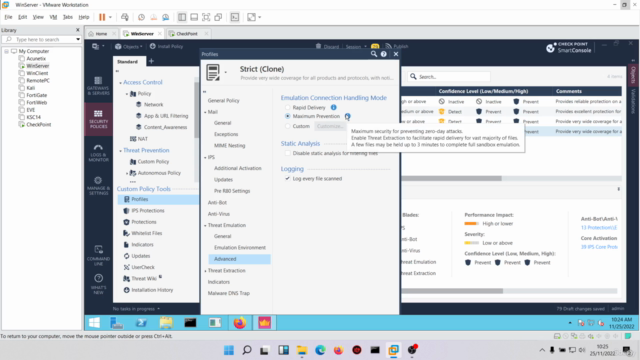Toggle Disable static analysis checkbox
The width and height of the screenshot is (640, 360).
pos(288,153)
